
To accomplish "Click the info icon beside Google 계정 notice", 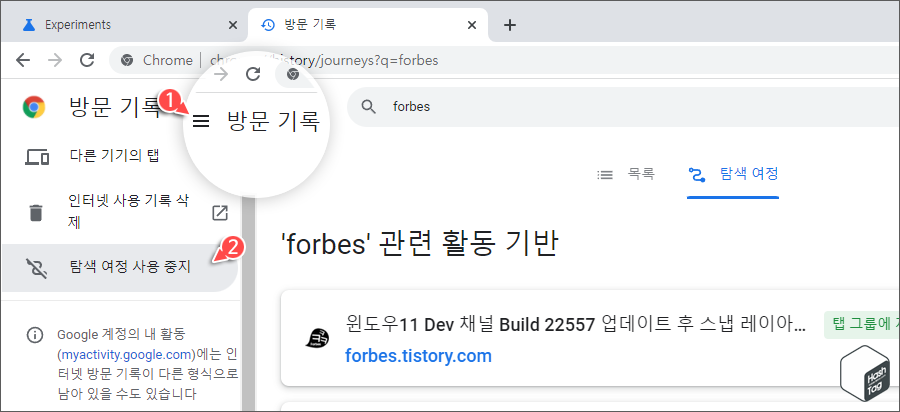I will tap(35, 335).
